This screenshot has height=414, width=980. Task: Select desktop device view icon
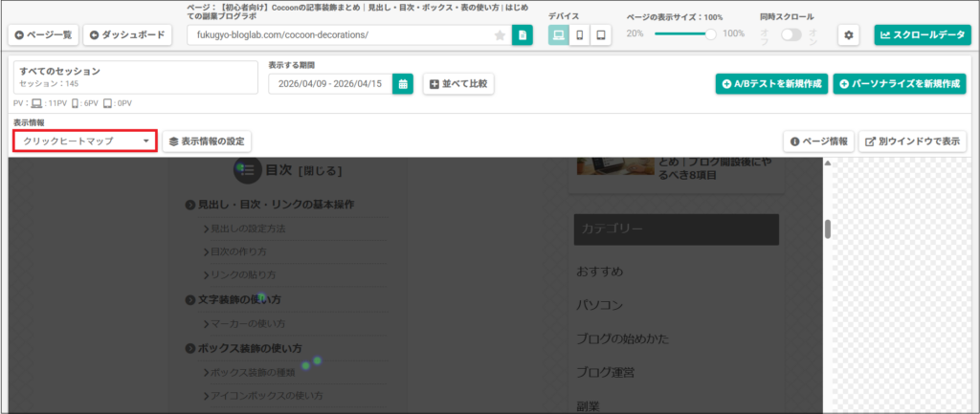tap(559, 35)
